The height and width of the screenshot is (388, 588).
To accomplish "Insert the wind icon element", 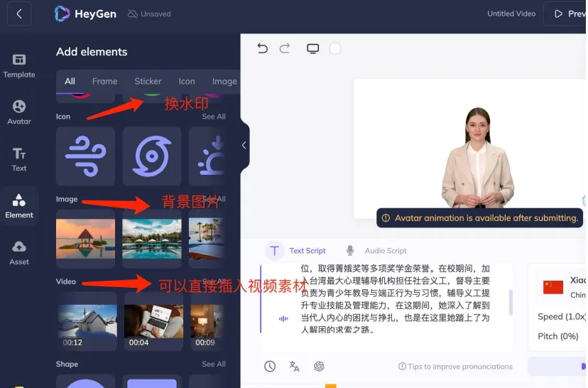I will click(x=85, y=156).
